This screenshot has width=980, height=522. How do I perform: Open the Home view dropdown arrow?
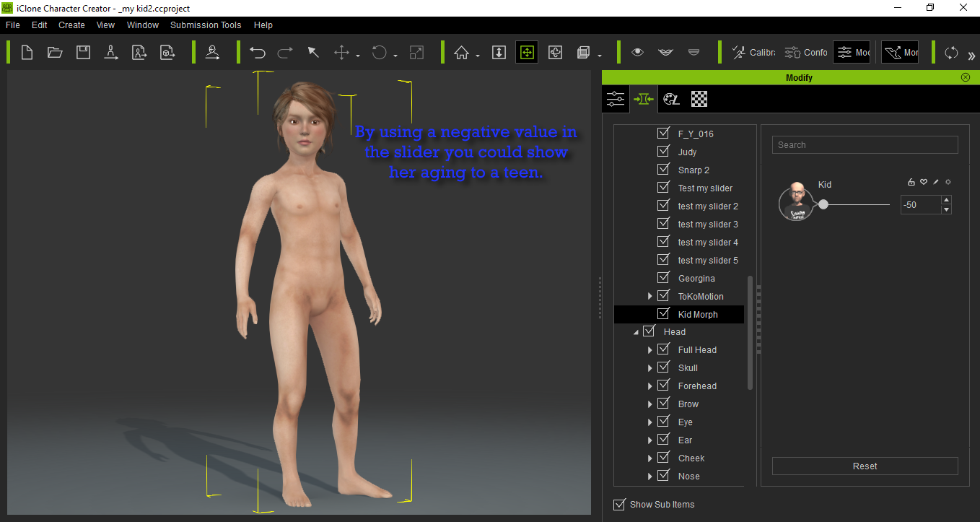[478, 56]
